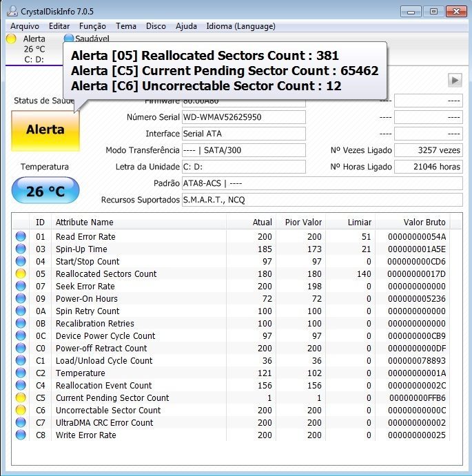Maximize the CrystalDiskInfo window
Image resolution: width=472 pixels, height=476 pixels.
pyautogui.click(x=433, y=12)
